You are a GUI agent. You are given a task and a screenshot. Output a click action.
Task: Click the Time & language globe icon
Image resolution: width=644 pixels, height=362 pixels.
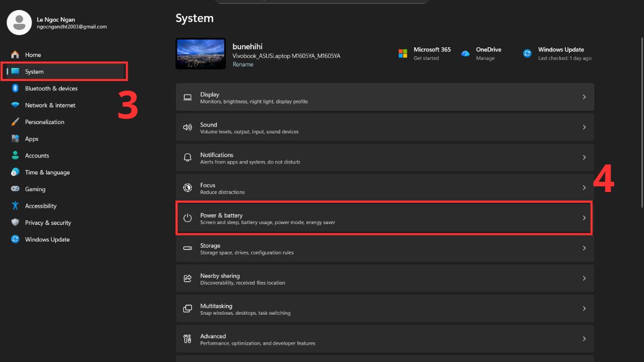click(x=15, y=172)
